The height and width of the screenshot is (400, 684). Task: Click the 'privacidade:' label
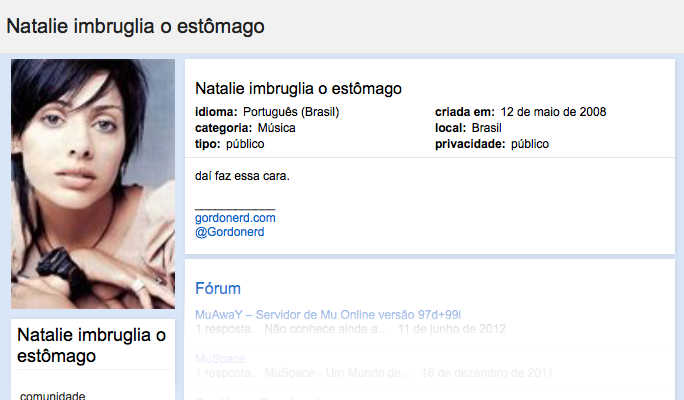point(470,144)
